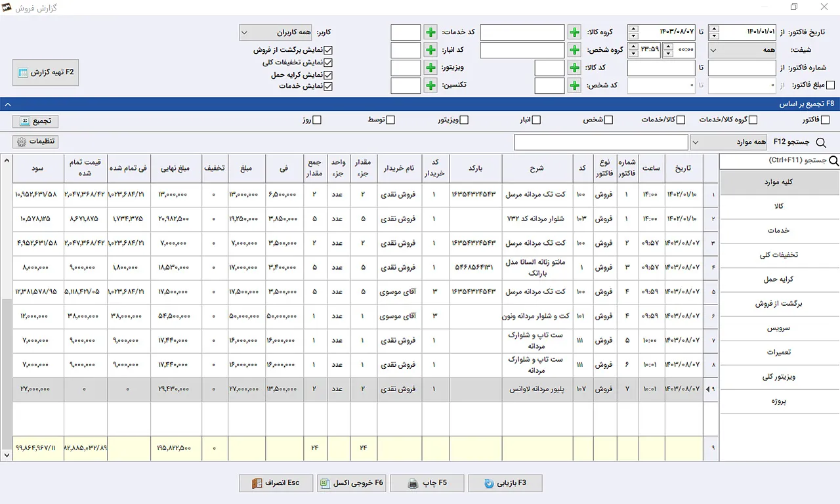
Task: Click the green plus beside کد کالا
Action: click(x=574, y=68)
